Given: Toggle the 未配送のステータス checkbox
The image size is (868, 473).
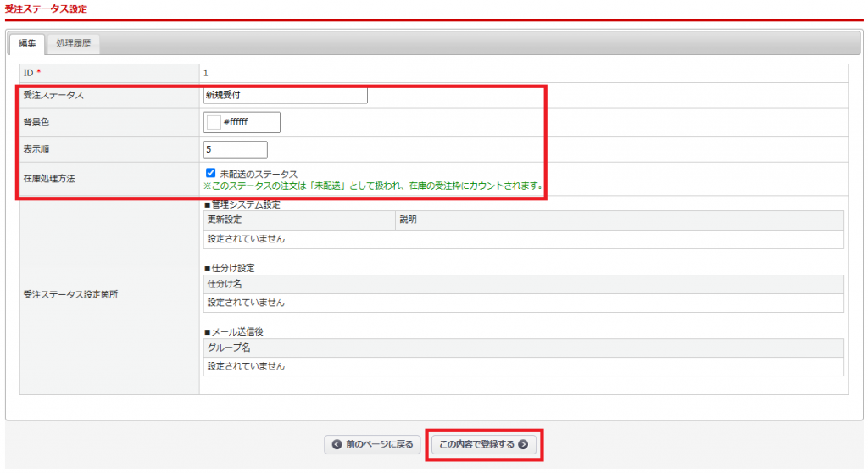Looking at the screenshot, I should click(210, 173).
